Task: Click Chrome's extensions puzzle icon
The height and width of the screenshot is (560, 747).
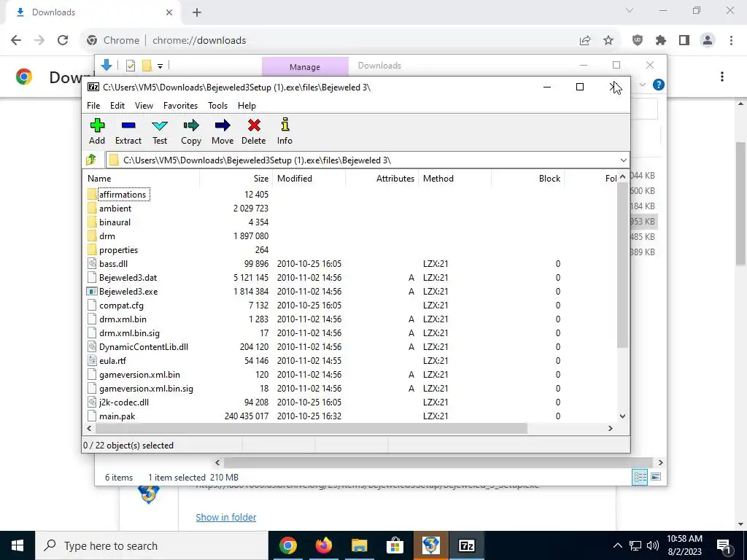Action: (x=661, y=41)
